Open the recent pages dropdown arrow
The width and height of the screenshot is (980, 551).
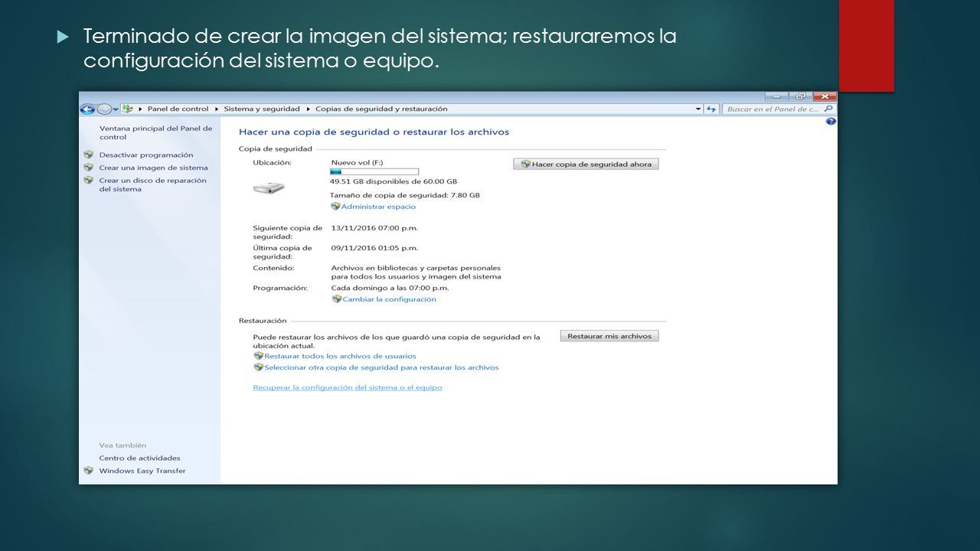pos(116,109)
